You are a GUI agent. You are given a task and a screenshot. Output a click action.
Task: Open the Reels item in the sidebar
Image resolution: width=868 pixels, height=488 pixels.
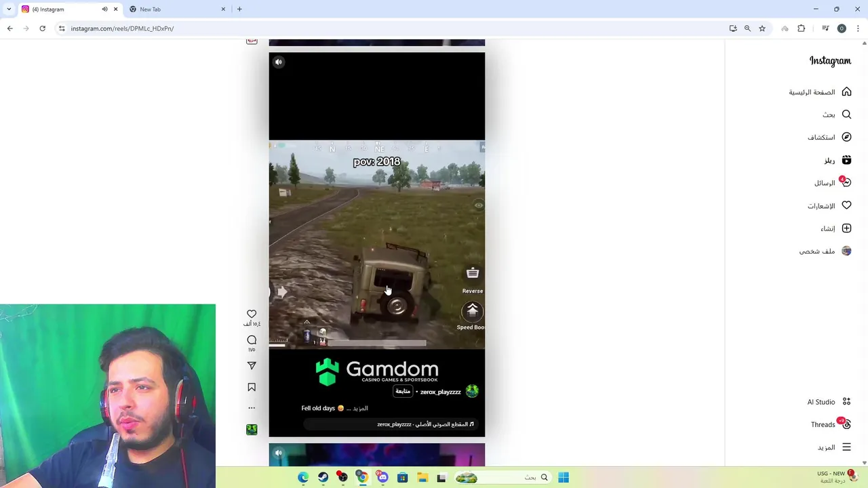837,160
